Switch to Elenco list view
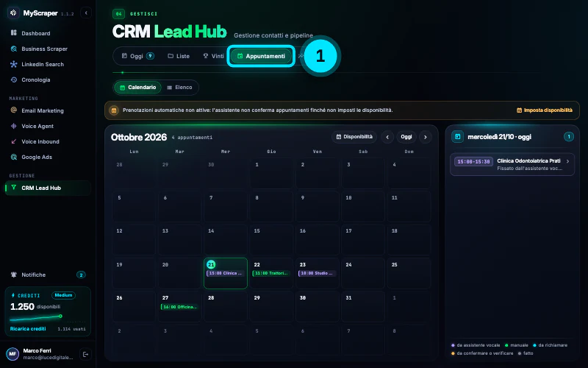 click(179, 88)
